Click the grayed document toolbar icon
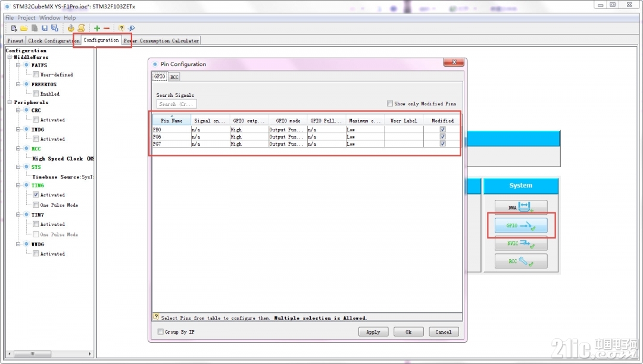The width and height of the screenshot is (643, 364). 35,29
